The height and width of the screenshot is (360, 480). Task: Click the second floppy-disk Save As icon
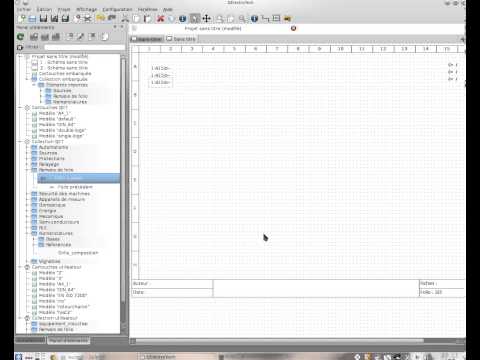point(54,19)
